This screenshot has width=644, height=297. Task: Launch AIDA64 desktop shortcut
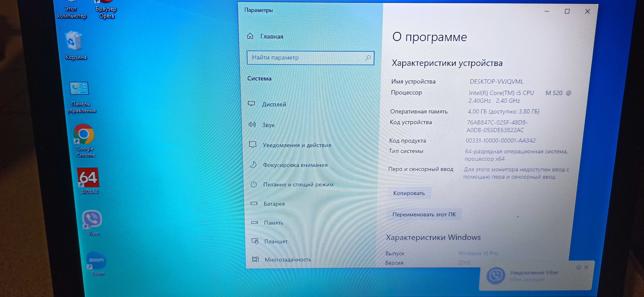point(89,181)
